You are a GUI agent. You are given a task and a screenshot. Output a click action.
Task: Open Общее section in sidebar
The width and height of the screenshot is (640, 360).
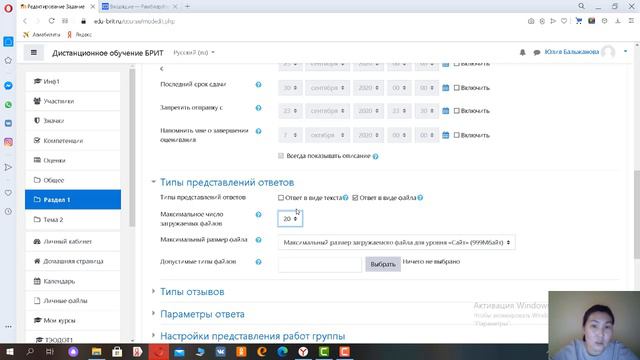73,180
